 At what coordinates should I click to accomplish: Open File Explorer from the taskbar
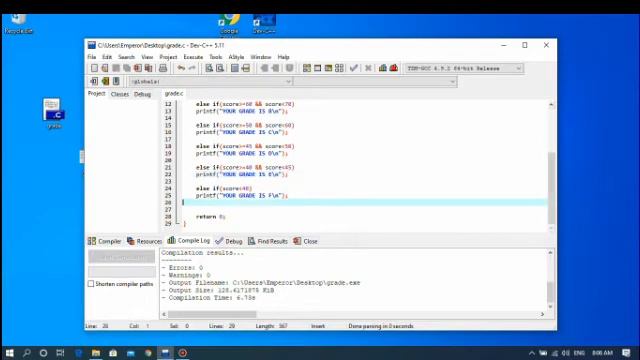pyautogui.click(x=96, y=353)
